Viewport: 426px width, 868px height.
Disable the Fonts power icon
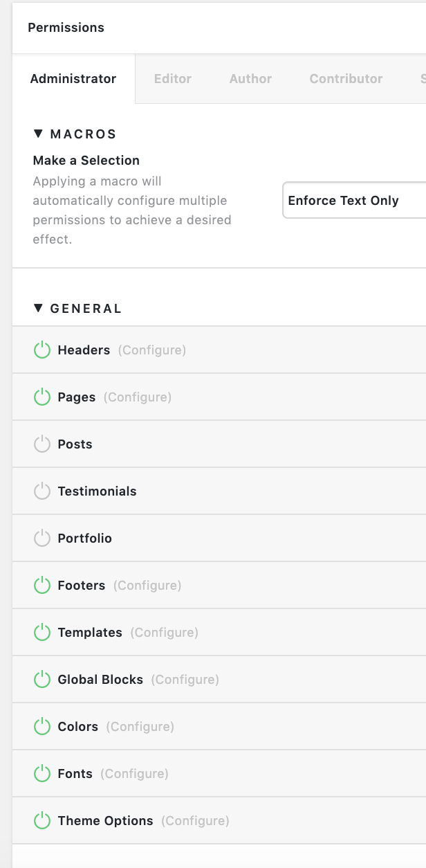pos(42,774)
